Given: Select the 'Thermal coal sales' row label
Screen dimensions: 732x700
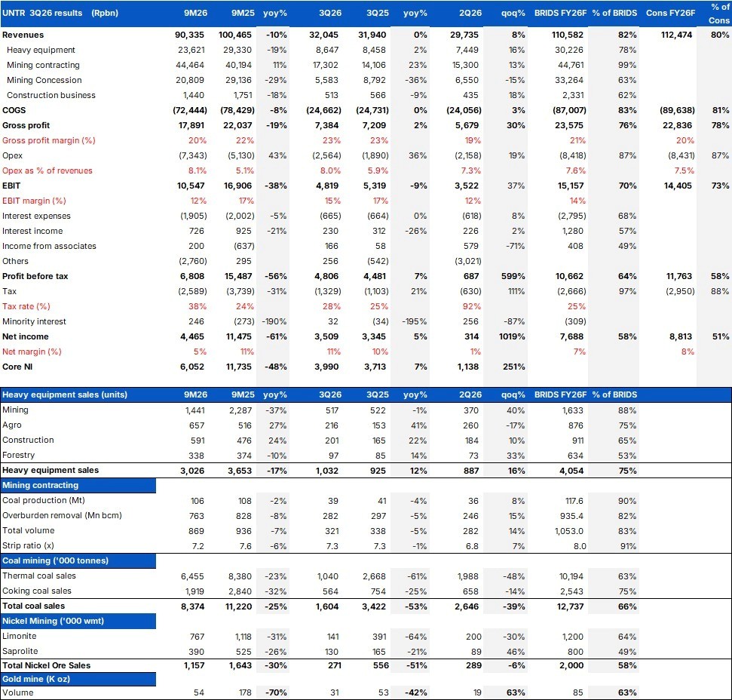Looking at the screenshot, I should (x=38, y=576).
